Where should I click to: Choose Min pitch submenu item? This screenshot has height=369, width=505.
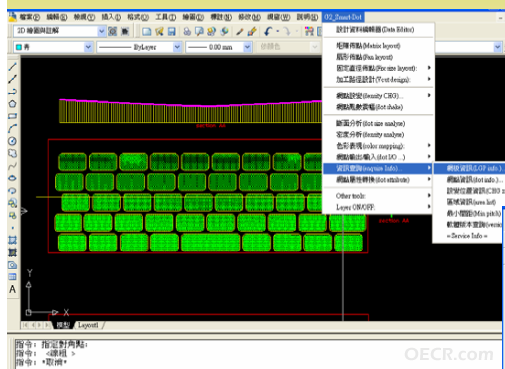click(469, 213)
